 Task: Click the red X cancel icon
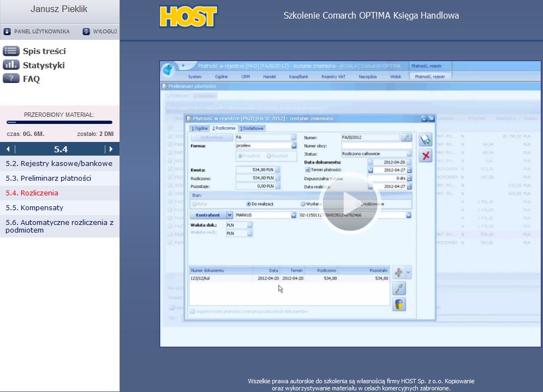click(x=426, y=156)
